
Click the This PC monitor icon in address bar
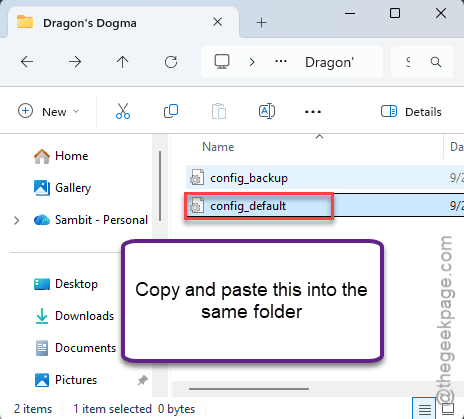click(222, 62)
